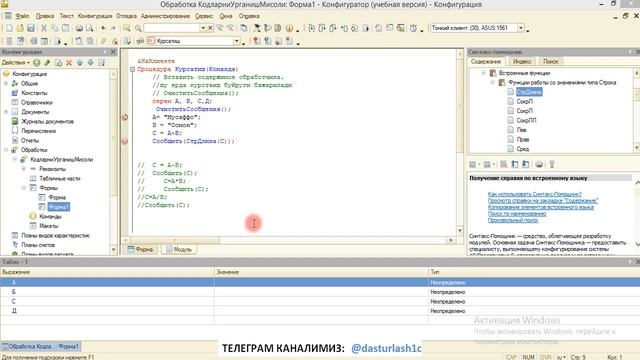Image resolution: width=640 pixels, height=360 pixels.
Task: Collapse the Формы tree node
Action: click(24, 188)
